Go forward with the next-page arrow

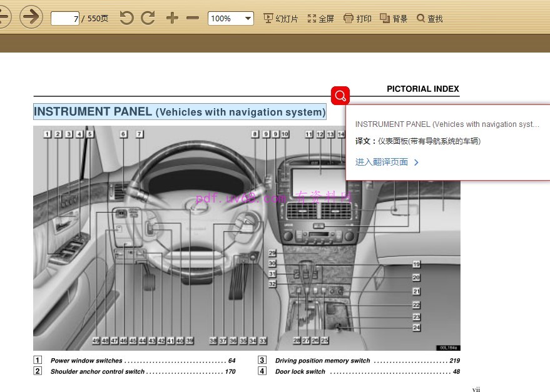[30, 18]
